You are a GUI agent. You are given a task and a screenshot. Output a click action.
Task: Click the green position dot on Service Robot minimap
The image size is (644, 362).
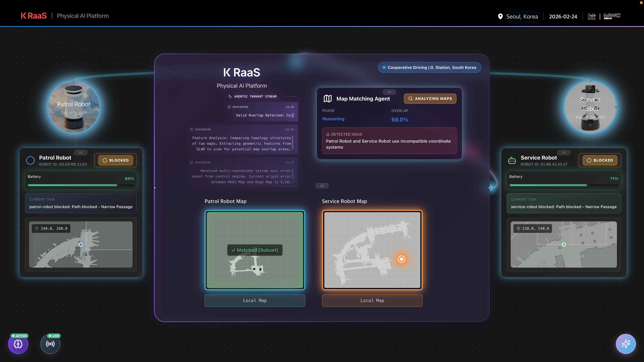point(564,245)
